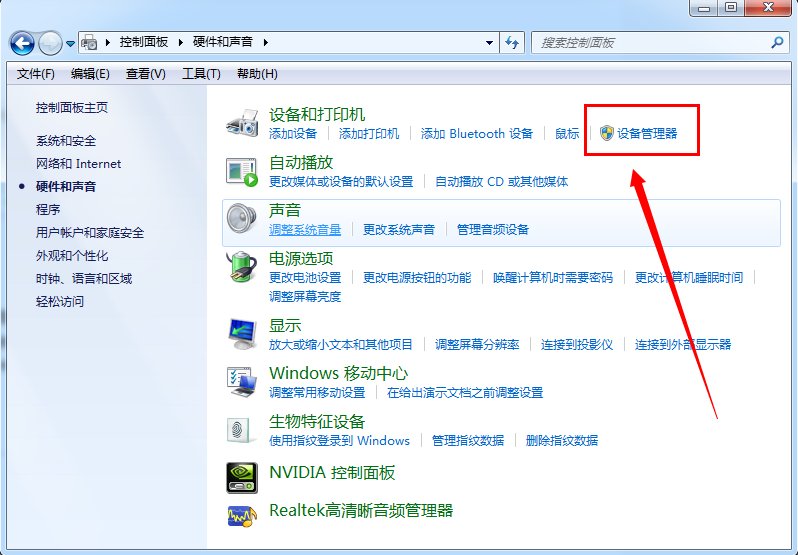Viewport: 798px width, 555px height.
Task: Open the address bar history dropdown
Action: (489, 43)
